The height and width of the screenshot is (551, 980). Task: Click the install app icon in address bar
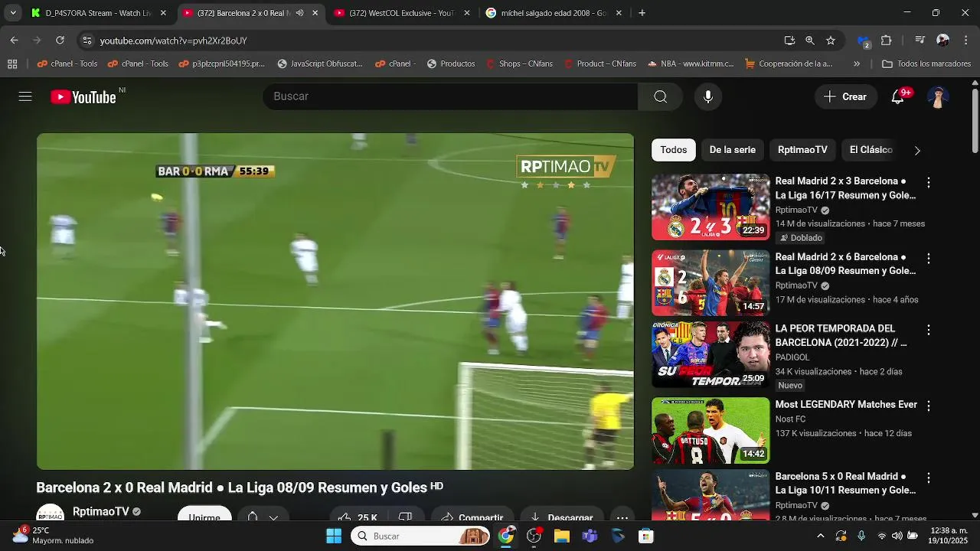tap(789, 41)
